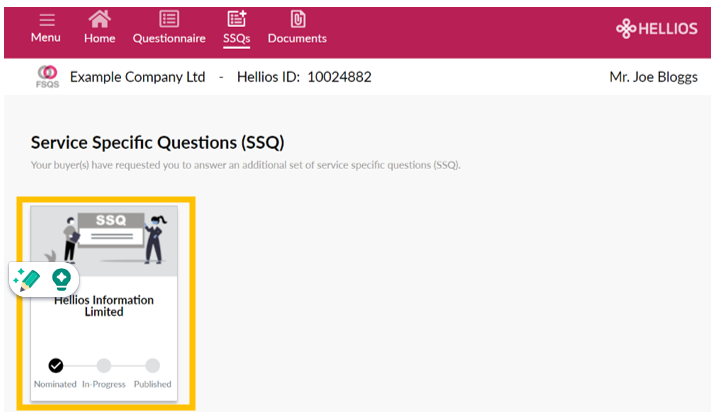Click the 'Nominated' status label

pyautogui.click(x=55, y=384)
